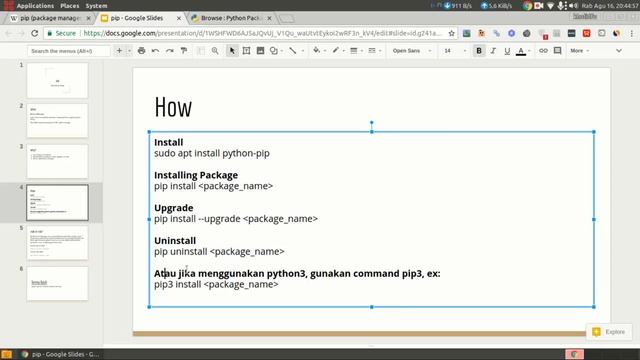
Task: Click the Add comment icon
Action: click(x=558, y=51)
